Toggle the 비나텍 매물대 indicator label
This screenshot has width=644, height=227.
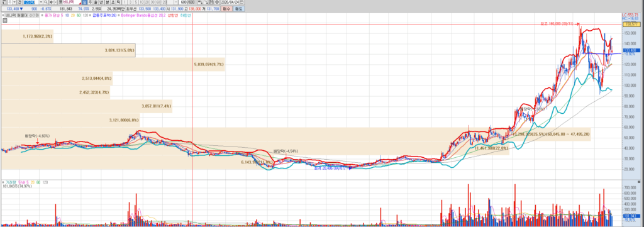tap(22, 15)
